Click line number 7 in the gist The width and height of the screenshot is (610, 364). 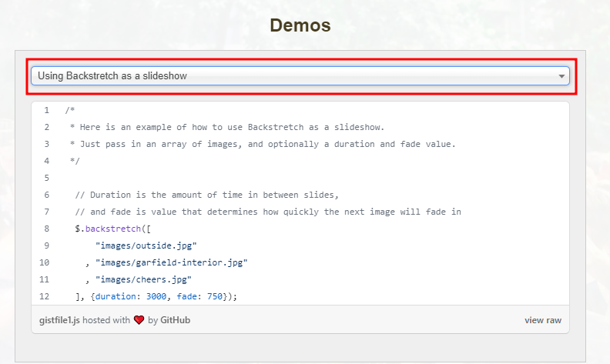(x=46, y=212)
